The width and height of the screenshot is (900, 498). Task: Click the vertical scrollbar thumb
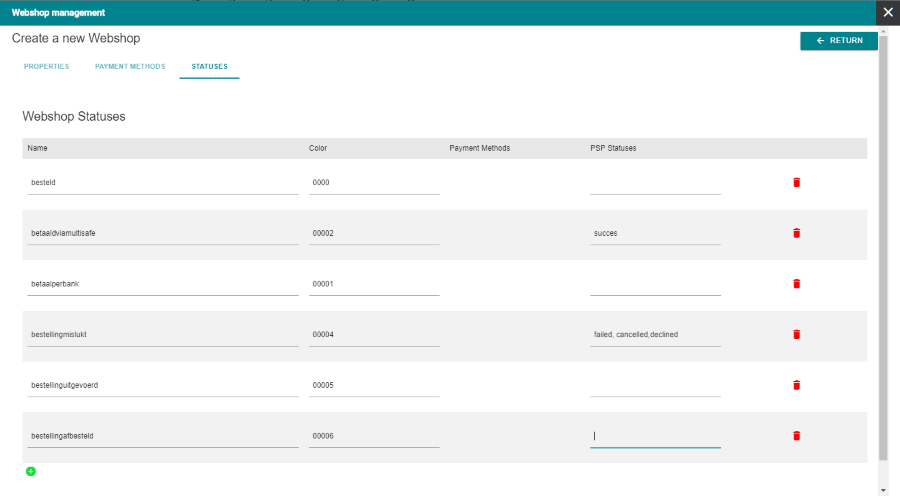(883, 247)
